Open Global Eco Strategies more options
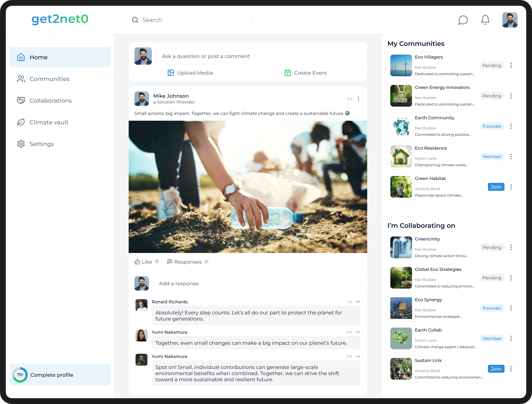Image resolution: width=532 pixels, height=404 pixels. [511, 278]
